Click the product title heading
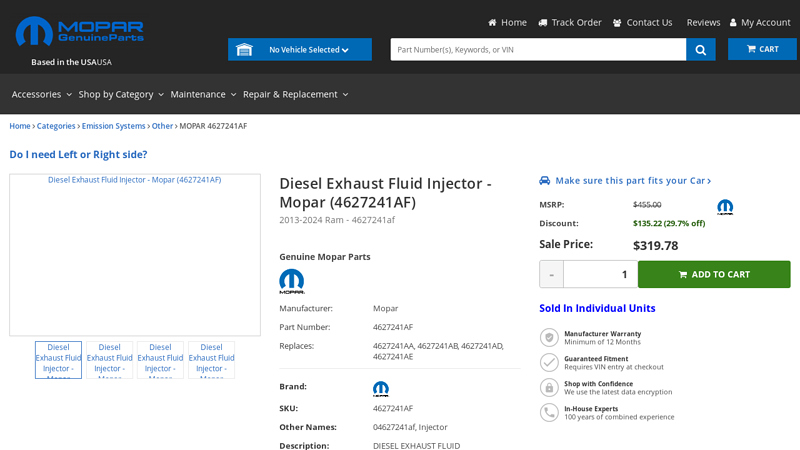This screenshot has height=450, width=800. (x=385, y=193)
